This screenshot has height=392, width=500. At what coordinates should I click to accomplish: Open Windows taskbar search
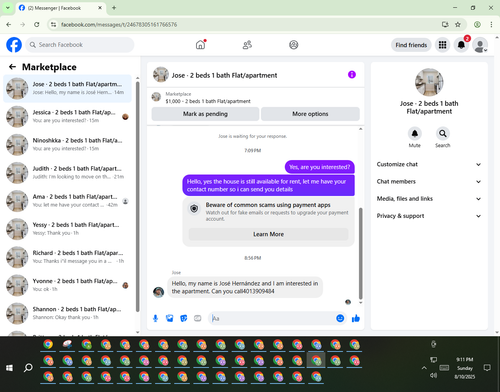[x=28, y=368]
